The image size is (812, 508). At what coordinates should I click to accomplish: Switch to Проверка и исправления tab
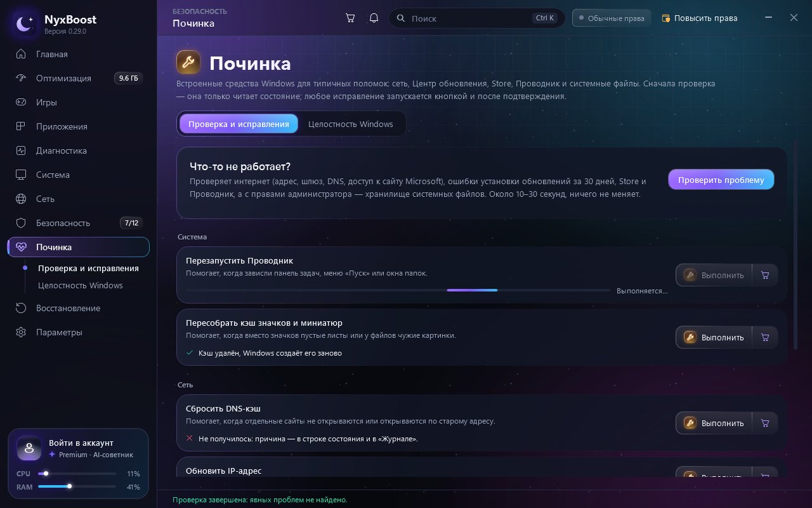coord(239,124)
